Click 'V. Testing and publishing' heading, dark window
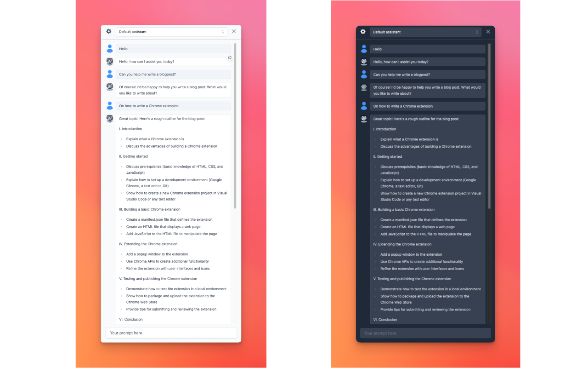The width and height of the screenshot is (588, 368). (412, 279)
